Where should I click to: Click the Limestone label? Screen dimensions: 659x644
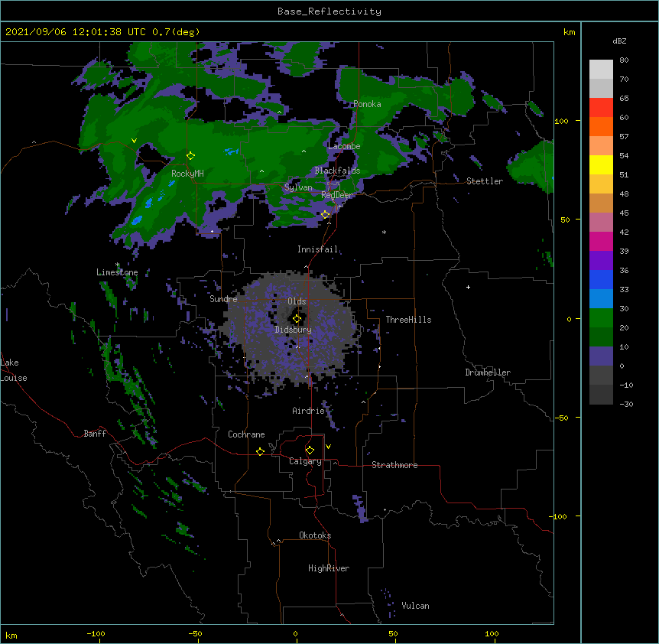point(117,272)
